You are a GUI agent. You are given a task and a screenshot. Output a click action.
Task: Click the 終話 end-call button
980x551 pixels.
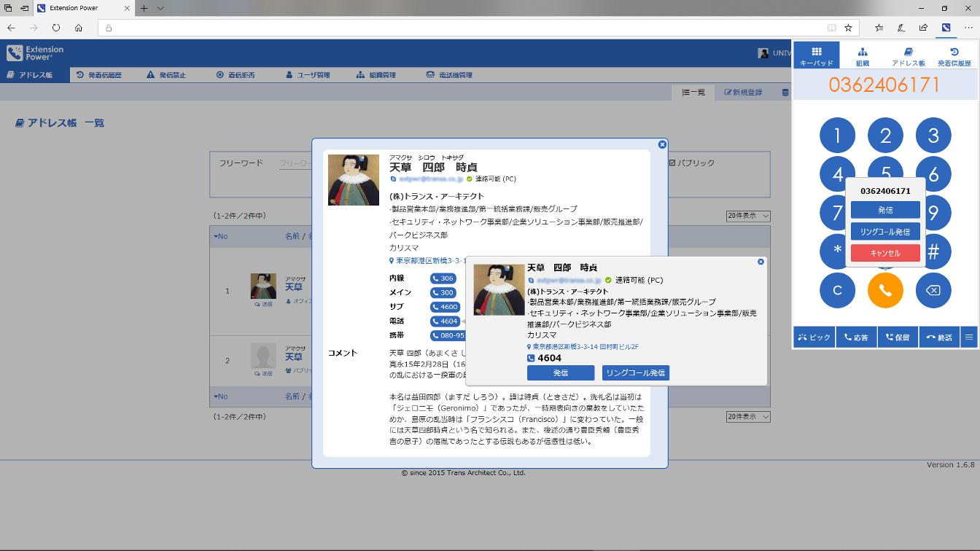[x=938, y=337]
